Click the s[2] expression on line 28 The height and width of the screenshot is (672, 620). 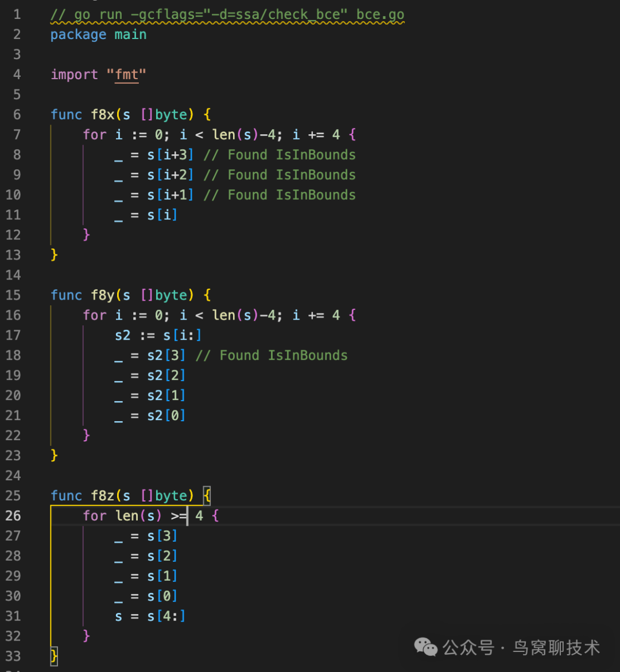pyautogui.click(x=162, y=556)
